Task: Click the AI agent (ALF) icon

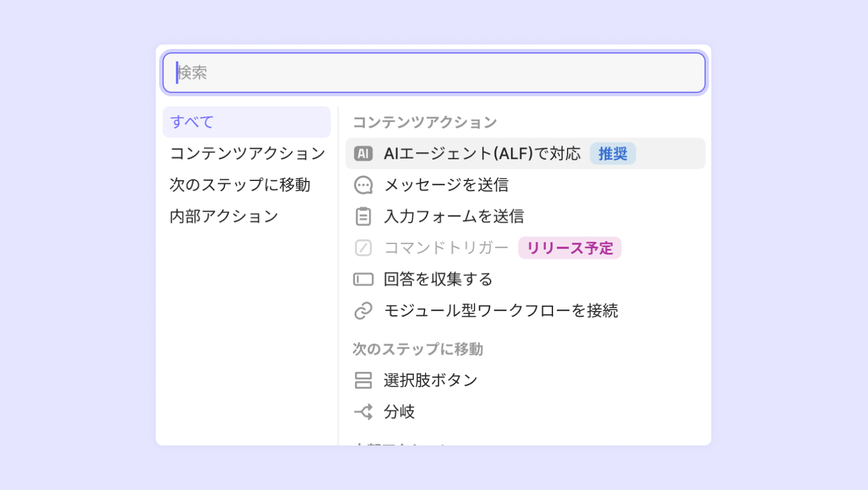Action: [x=363, y=154]
